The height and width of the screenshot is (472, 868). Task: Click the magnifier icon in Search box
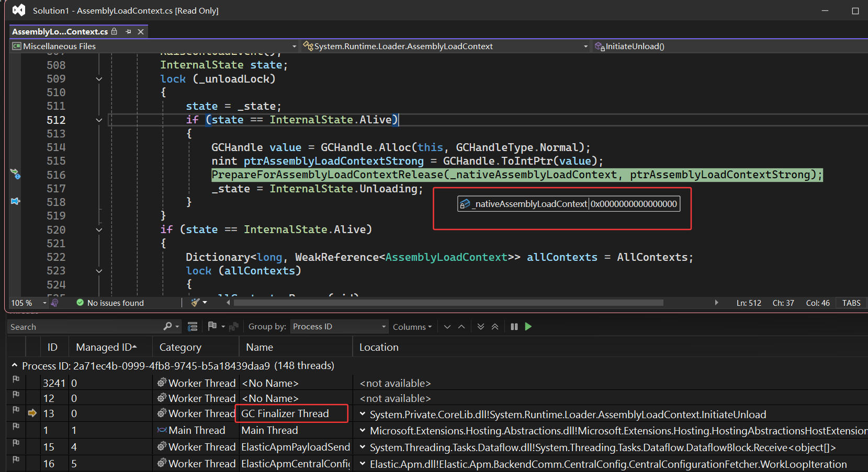(167, 327)
